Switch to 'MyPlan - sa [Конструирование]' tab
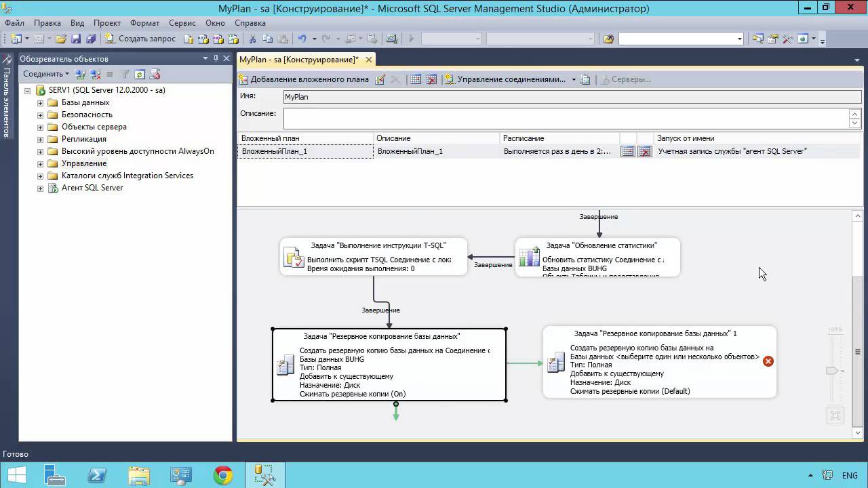This screenshot has height=488, width=868. pos(299,60)
